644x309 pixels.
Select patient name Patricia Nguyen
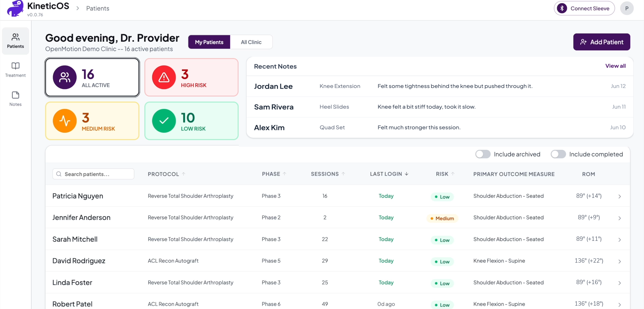[78, 196]
